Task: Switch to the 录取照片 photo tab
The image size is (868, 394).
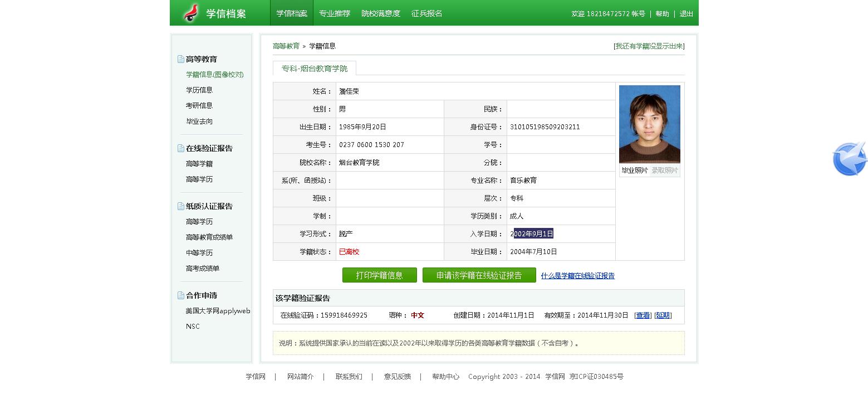Action: pyautogui.click(x=665, y=171)
